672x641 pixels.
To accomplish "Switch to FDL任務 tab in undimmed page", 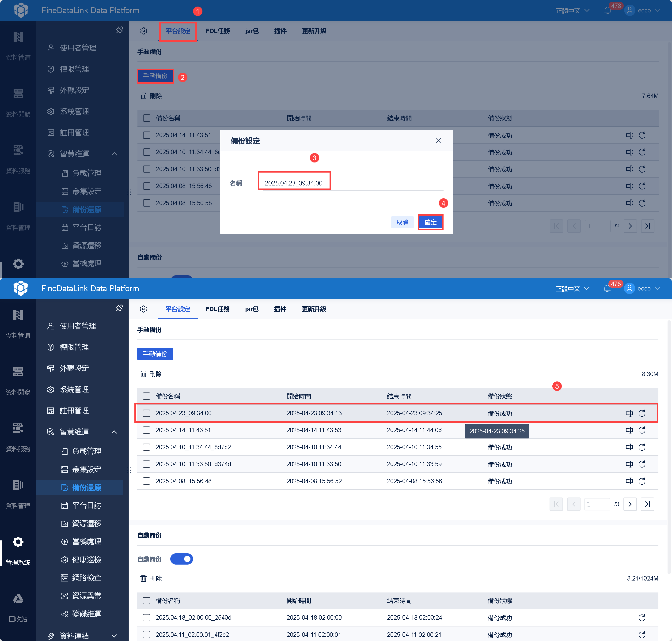I will click(x=217, y=309).
